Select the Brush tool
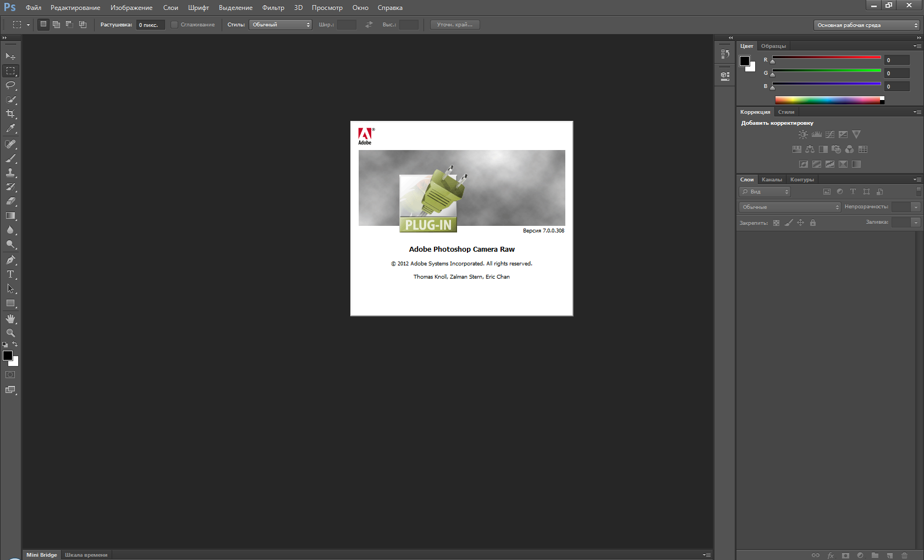 pos(10,158)
